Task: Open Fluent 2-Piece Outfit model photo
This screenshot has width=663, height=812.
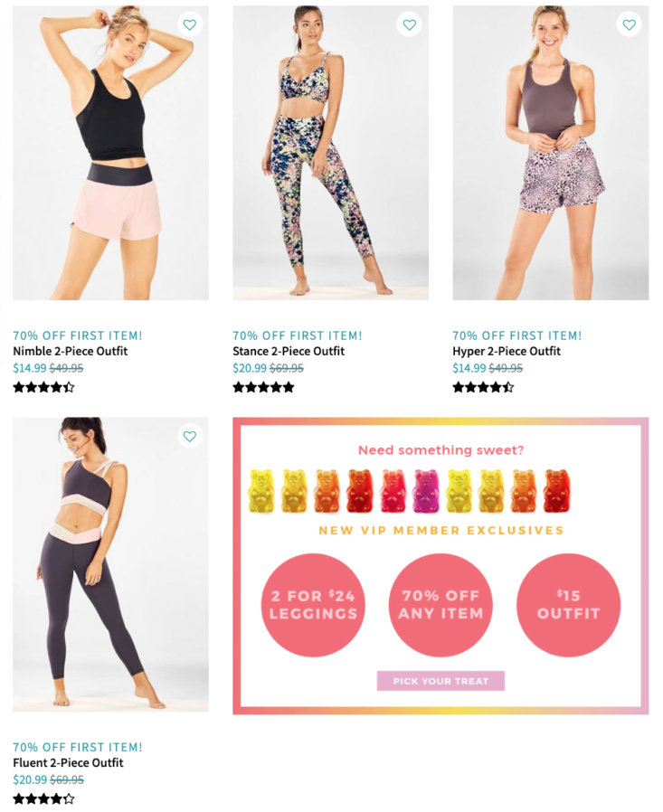Action: (x=111, y=564)
